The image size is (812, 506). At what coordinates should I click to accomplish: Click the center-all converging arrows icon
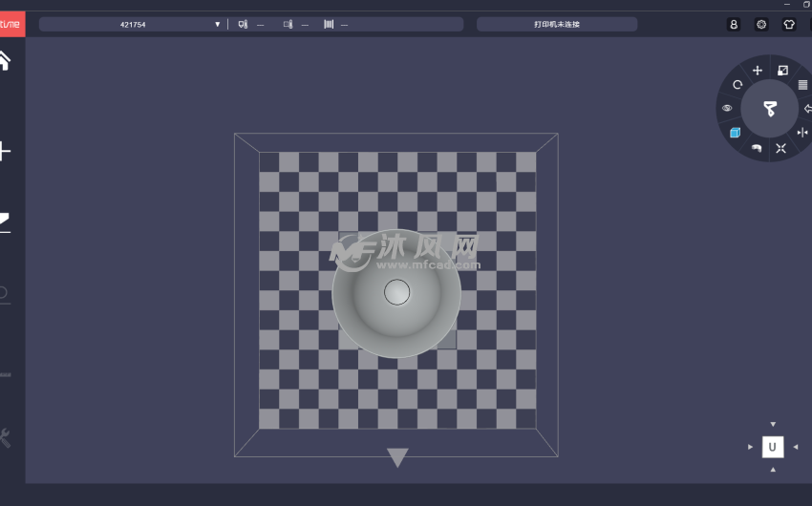point(780,148)
